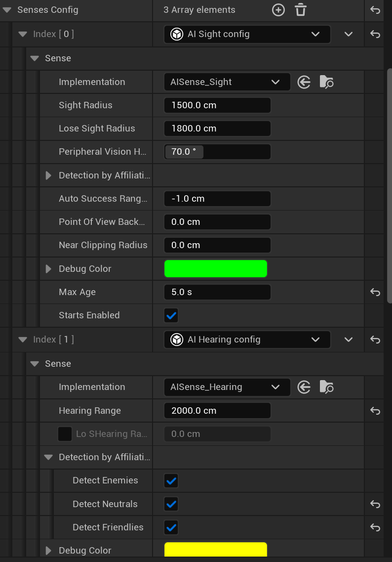
Task: Click the Hearing Range 2000.0 cm field
Action: tap(217, 411)
